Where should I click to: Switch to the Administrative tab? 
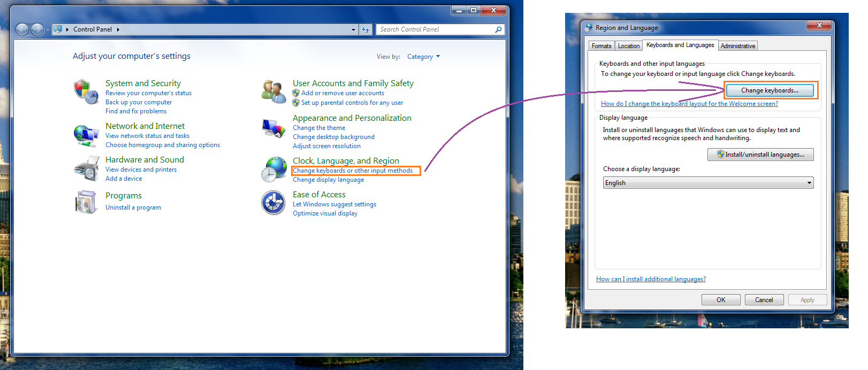(737, 46)
